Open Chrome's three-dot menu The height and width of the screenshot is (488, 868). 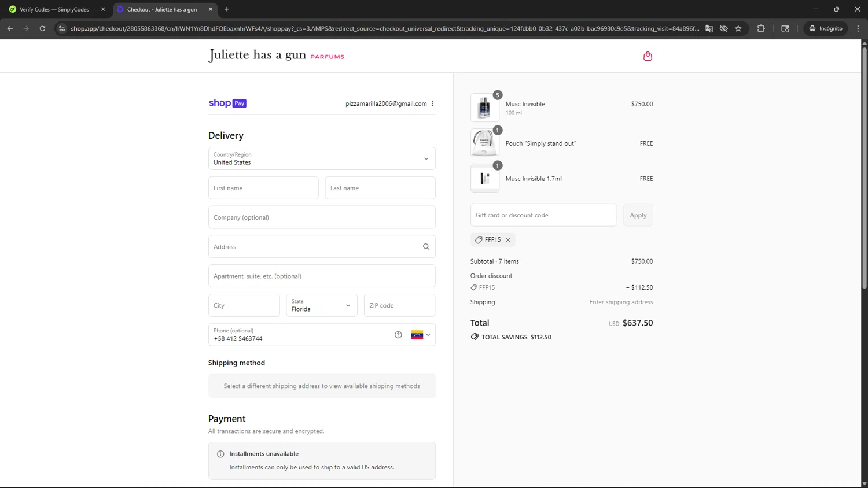click(x=858, y=28)
